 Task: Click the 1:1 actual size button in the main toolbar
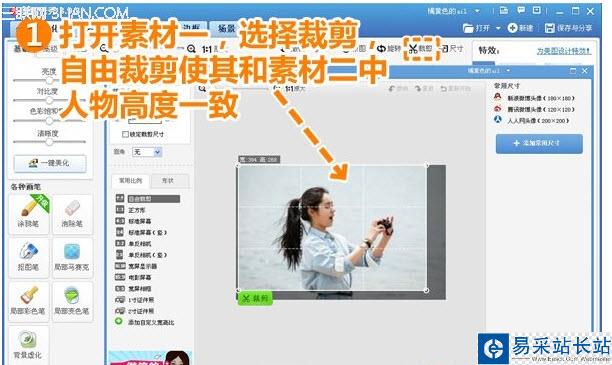click(x=207, y=49)
